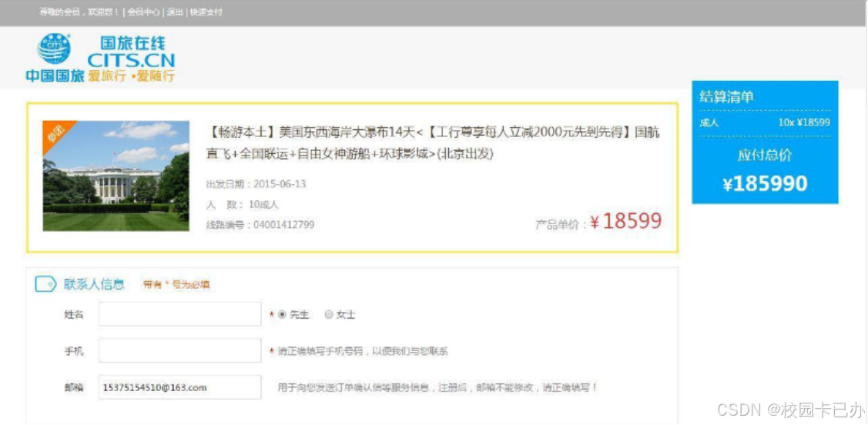Image resolution: width=868 pixels, height=425 pixels.
Task: Select the 女士 radio button
Action: click(x=328, y=315)
